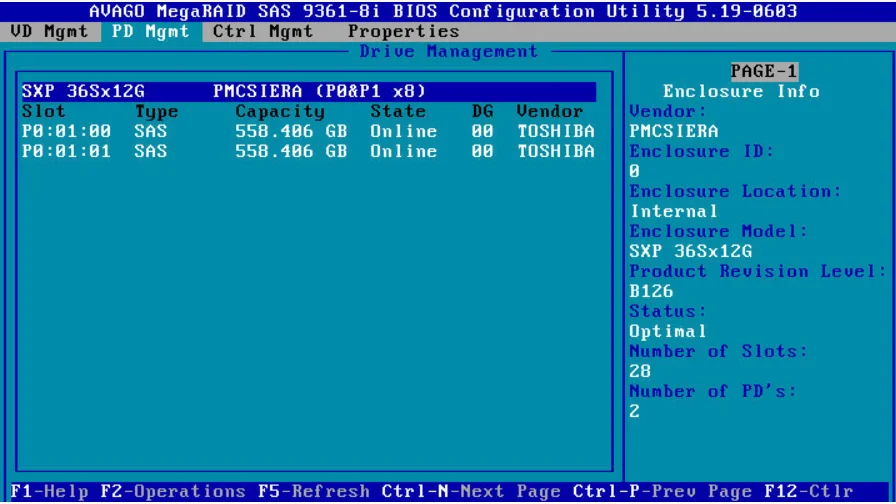Click the Type column header

coord(156,111)
